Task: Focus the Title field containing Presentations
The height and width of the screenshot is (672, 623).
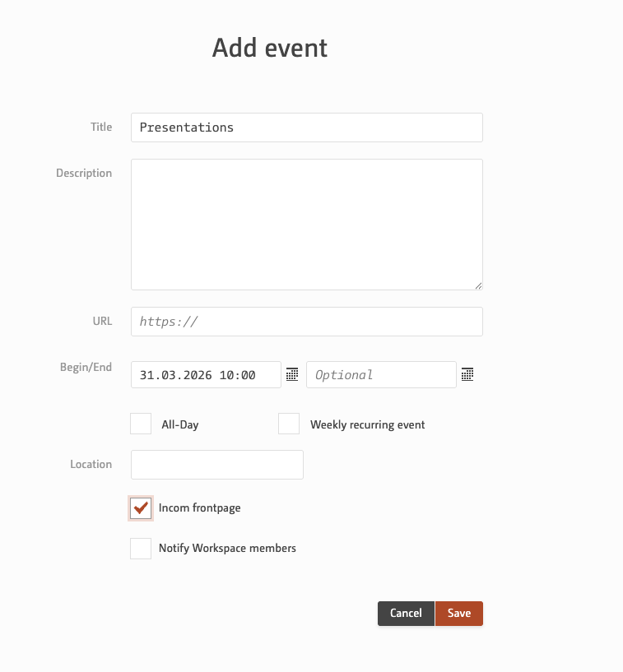Action: point(307,127)
